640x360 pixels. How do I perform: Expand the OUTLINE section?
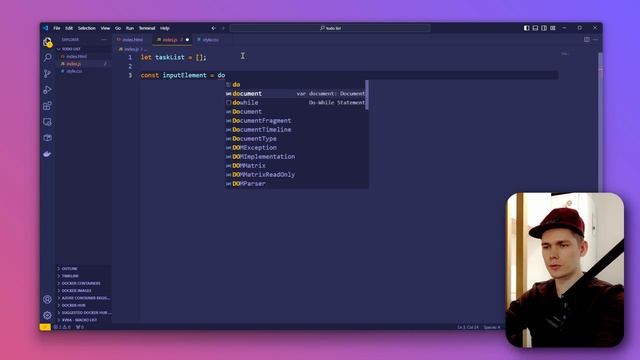click(x=83, y=269)
